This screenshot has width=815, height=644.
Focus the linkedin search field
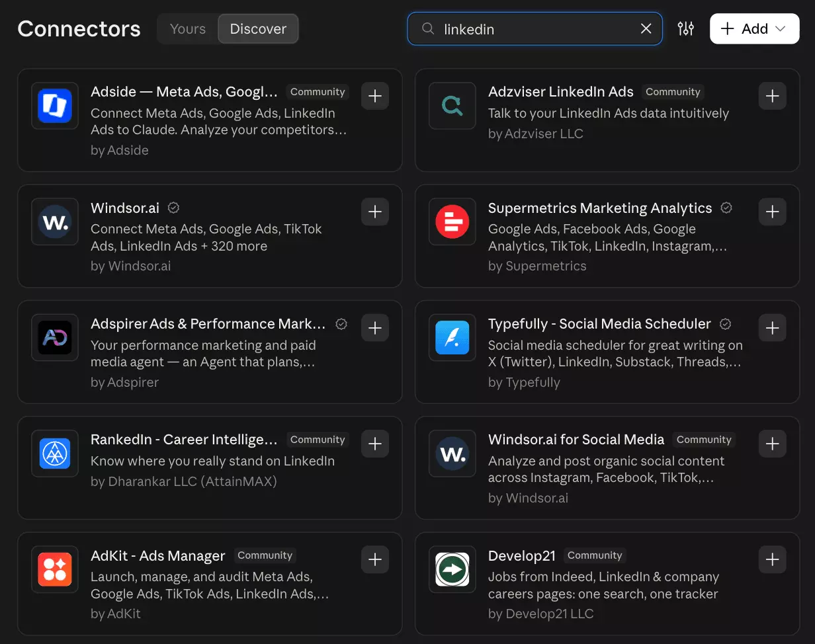[535, 28]
